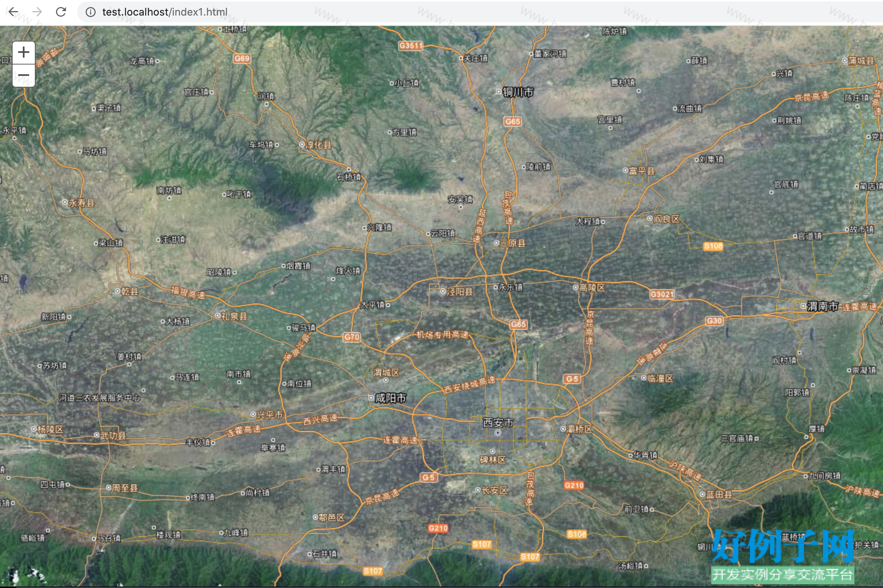The image size is (883, 588).
Task: Zoom in the map with plus button
Action: point(24,53)
